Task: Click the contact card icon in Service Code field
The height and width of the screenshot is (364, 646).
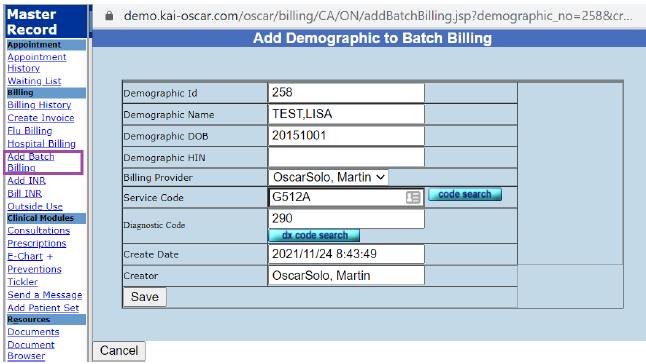Action: point(413,198)
